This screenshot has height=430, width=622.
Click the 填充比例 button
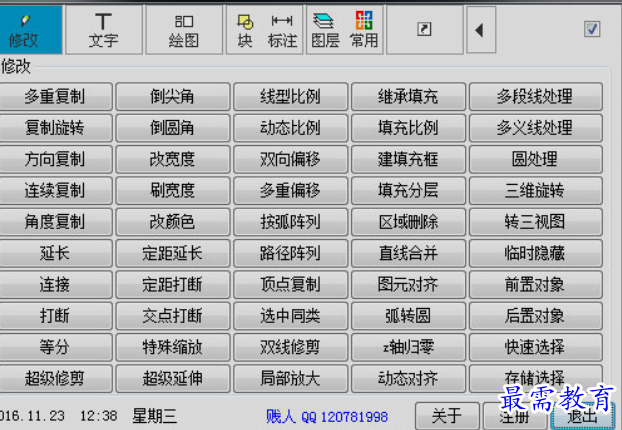tap(408, 128)
